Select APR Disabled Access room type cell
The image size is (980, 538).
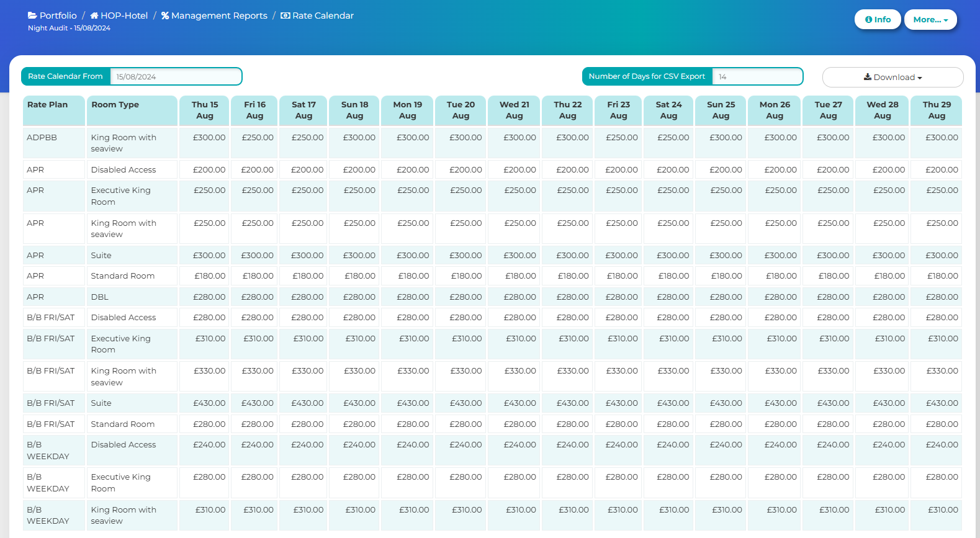[132, 169]
